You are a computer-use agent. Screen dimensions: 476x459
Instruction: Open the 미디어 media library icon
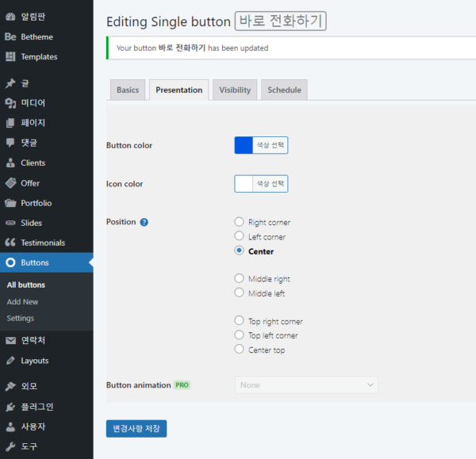(x=10, y=103)
